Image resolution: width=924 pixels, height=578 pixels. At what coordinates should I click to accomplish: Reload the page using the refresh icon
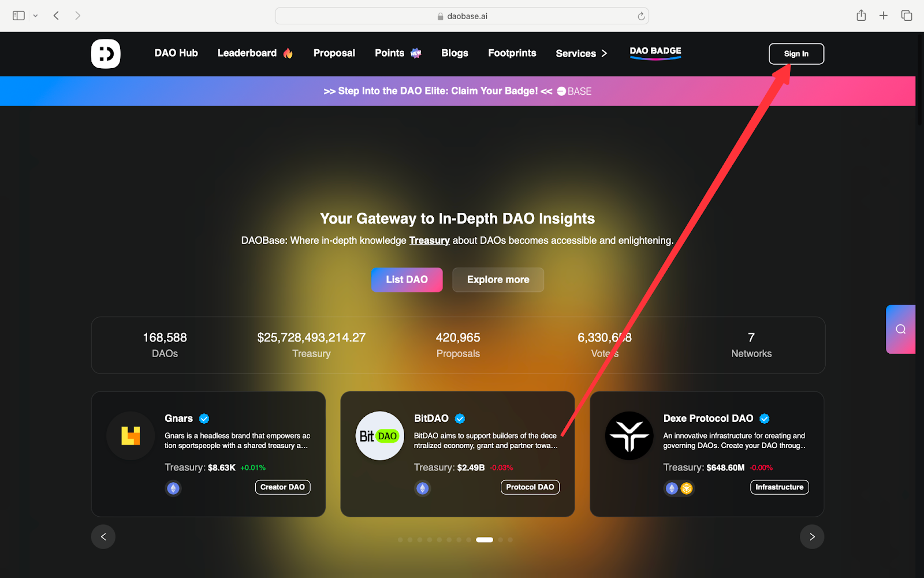click(641, 16)
